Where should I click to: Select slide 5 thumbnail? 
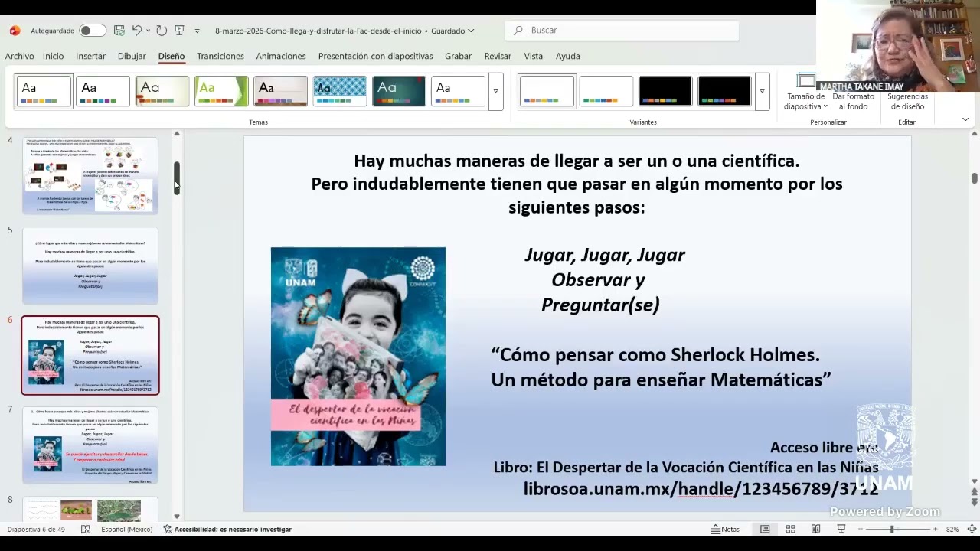point(90,266)
